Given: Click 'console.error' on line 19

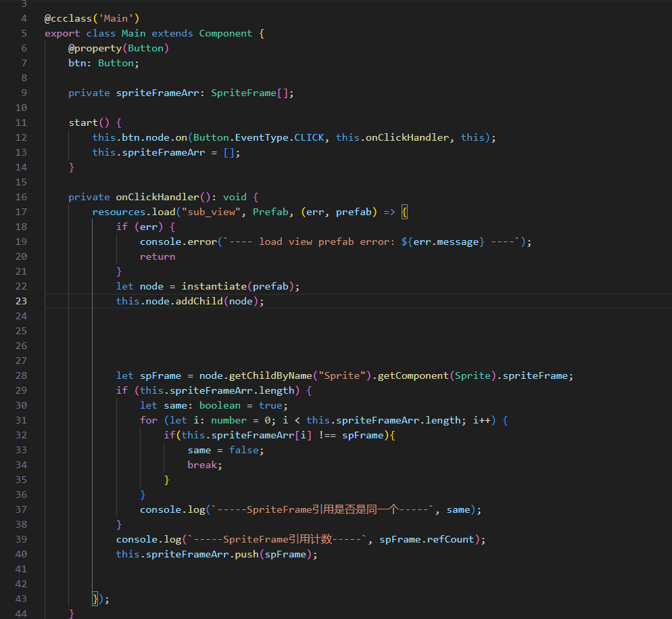Looking at the screenshot, I should click(x=178, y=242).
